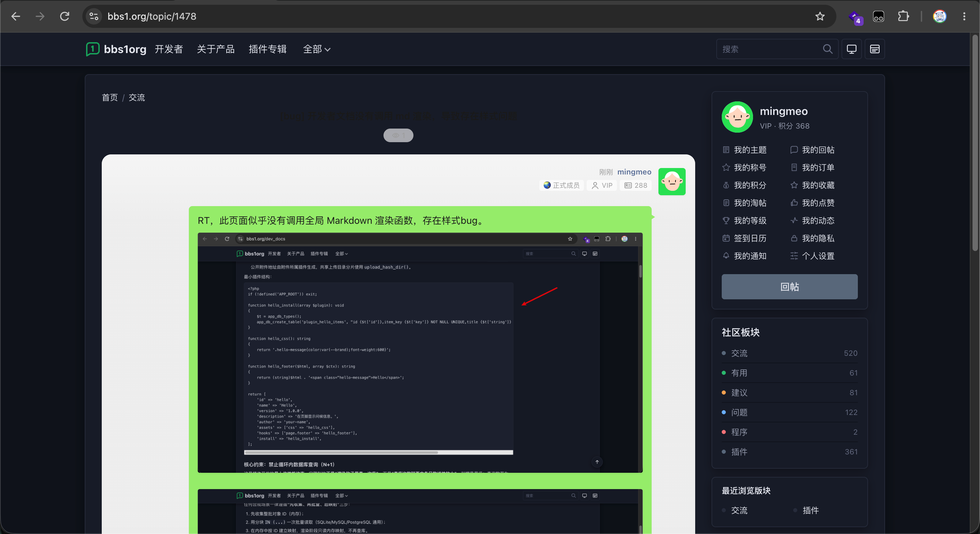The height and width of the screenshot is (534, 980).
Task: Click the VIP badge in post header
Action: 602,185
